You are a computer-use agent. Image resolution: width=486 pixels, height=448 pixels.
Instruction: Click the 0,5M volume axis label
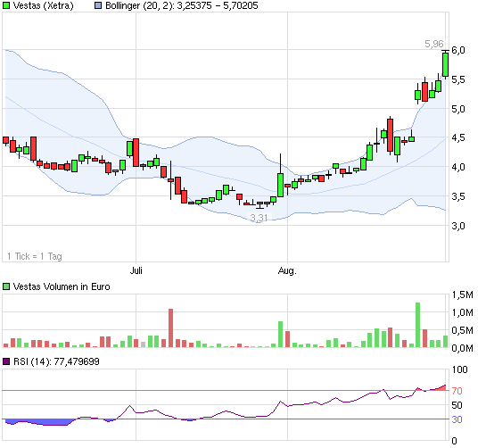tap(463, 331)
